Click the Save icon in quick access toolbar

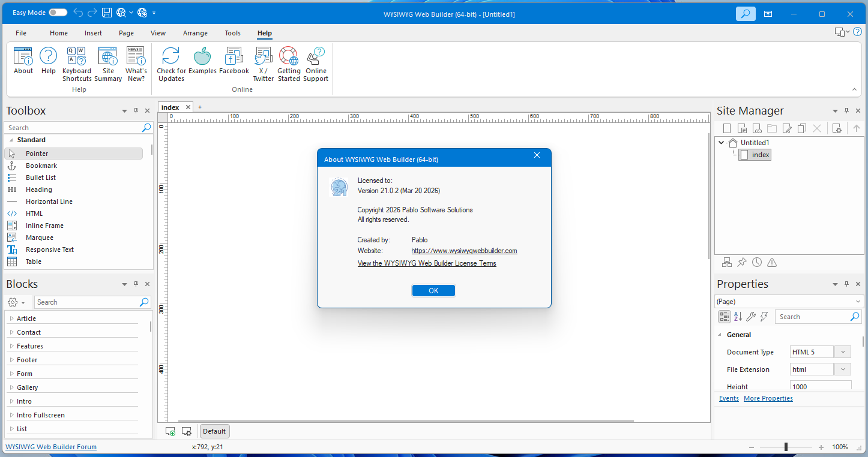tap(107, 12)
